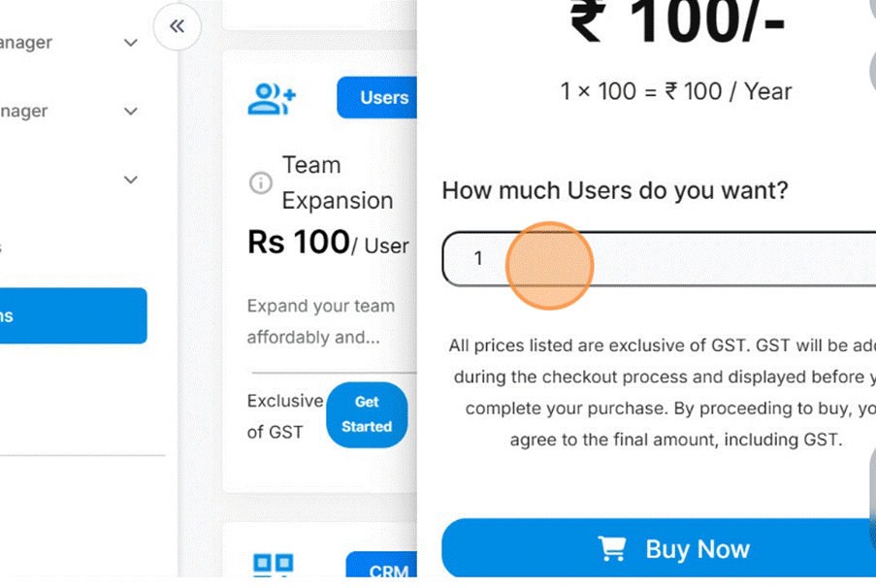Viewport: 876px width, 588px height.
Task: Click the QR grid icon on CRM card
Action: 273,567
